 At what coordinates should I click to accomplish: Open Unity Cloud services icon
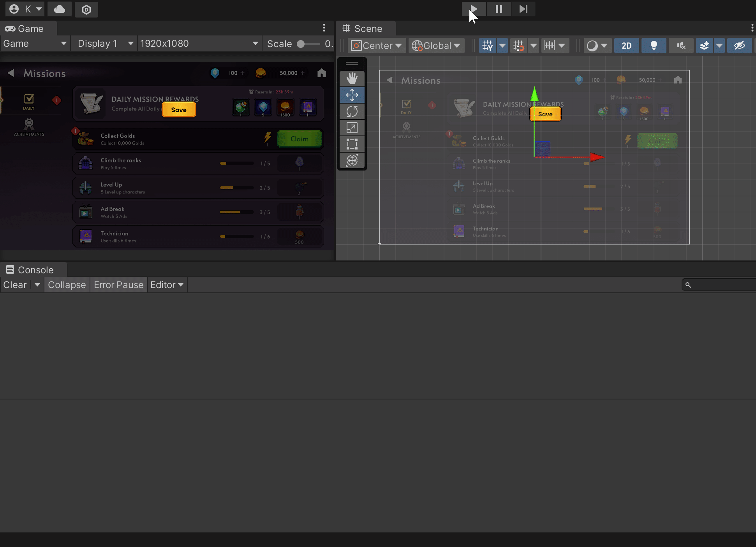click(x=60, y=9)
